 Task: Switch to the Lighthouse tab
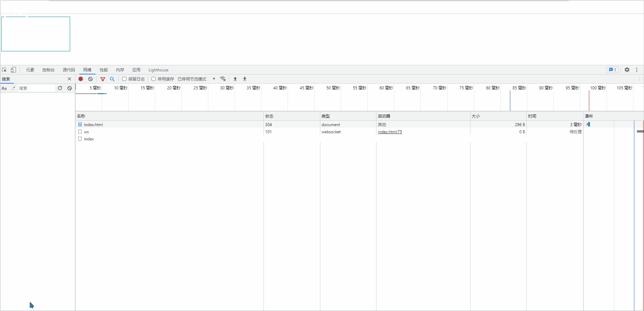click(x=158, y=70)
